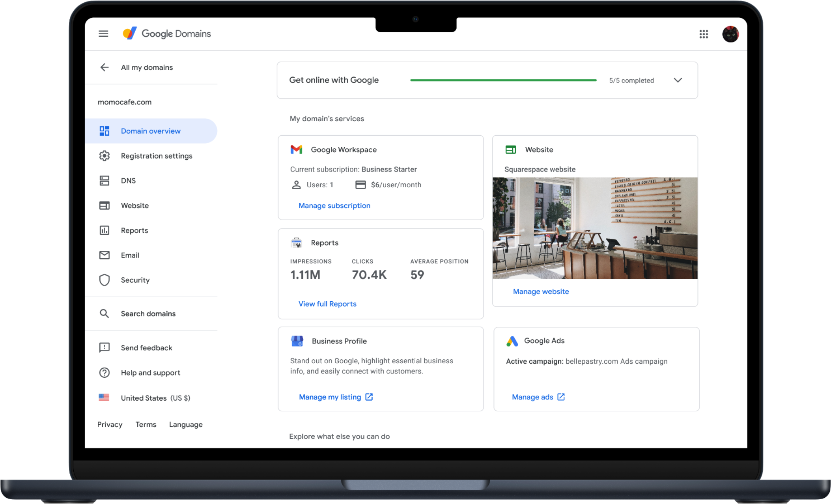
Task: Open Language footer link
Action: (x=186, y=425)
